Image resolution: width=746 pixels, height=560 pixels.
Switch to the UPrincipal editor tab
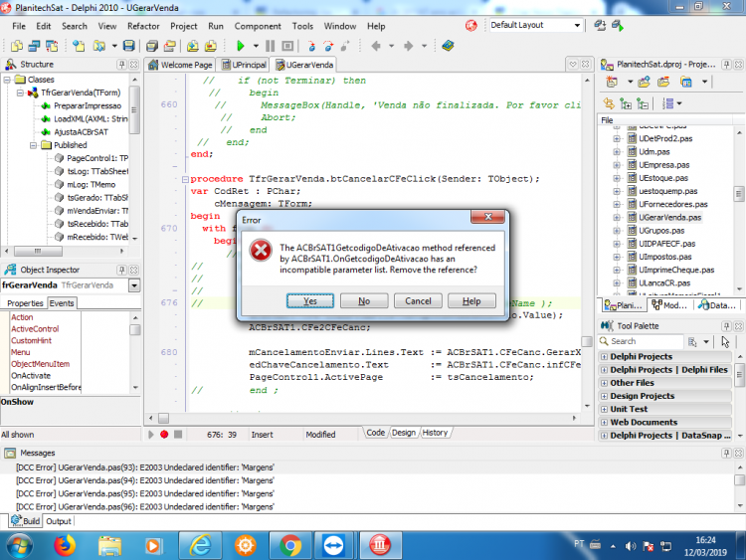pyautogui.click(x=244, y=65)
